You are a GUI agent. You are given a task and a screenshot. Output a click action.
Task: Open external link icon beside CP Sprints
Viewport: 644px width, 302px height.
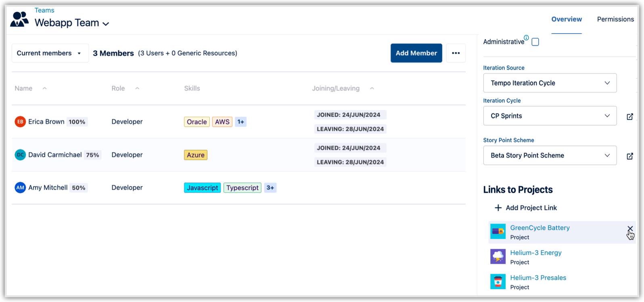click(629, 116)
